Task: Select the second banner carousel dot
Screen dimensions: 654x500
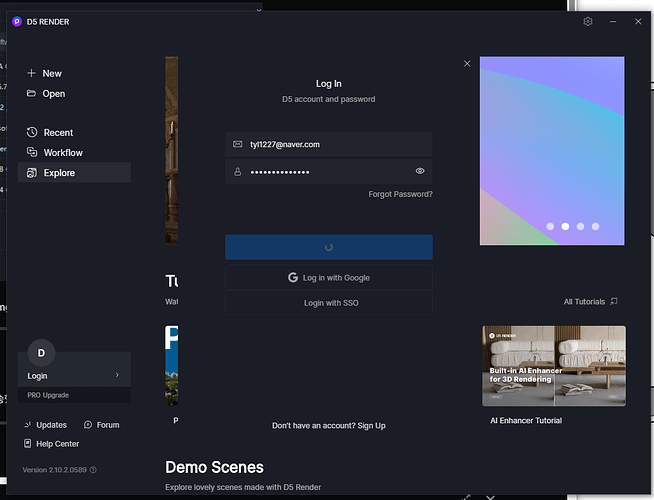Action: (565, 226)
